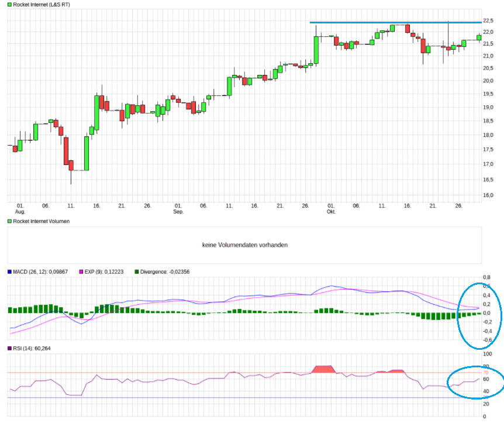Click the 20 RSI axis label
The width and height of the screenshot is (504, 427).
486,404
